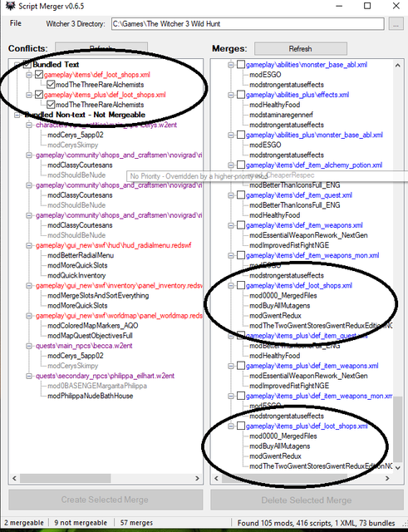Collapse the panel_worldmap.redswf node
408x532 pixels.
tap(29, 316)
